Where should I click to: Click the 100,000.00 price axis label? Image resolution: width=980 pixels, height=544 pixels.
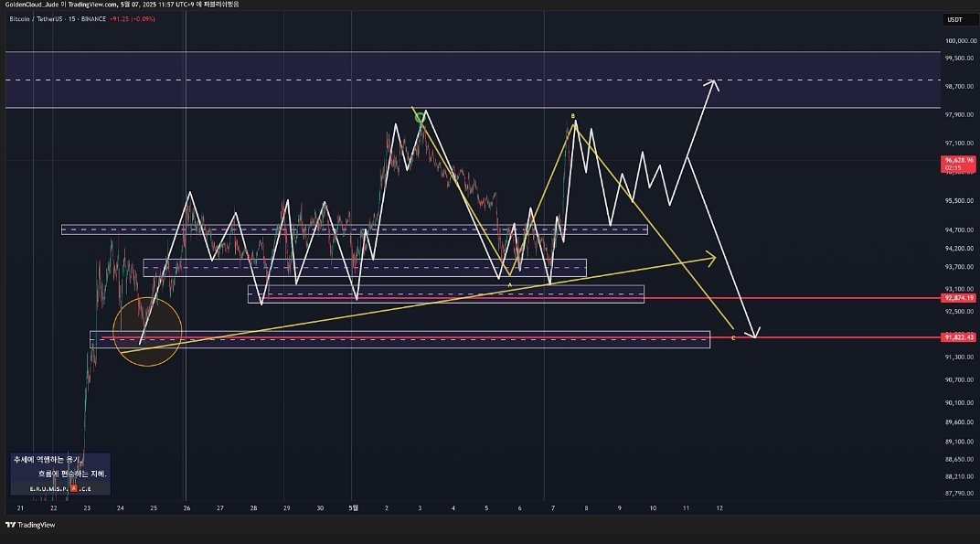(x=961, y=40)
